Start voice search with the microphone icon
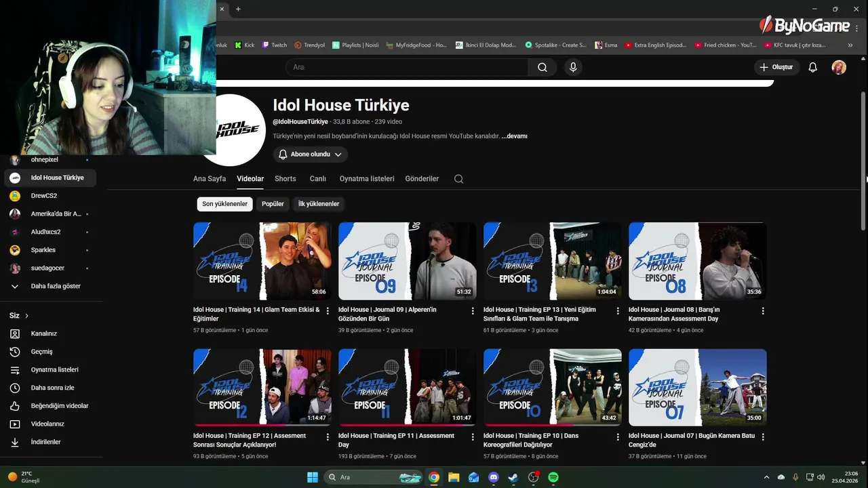The image size is (868, 488). 573,67
